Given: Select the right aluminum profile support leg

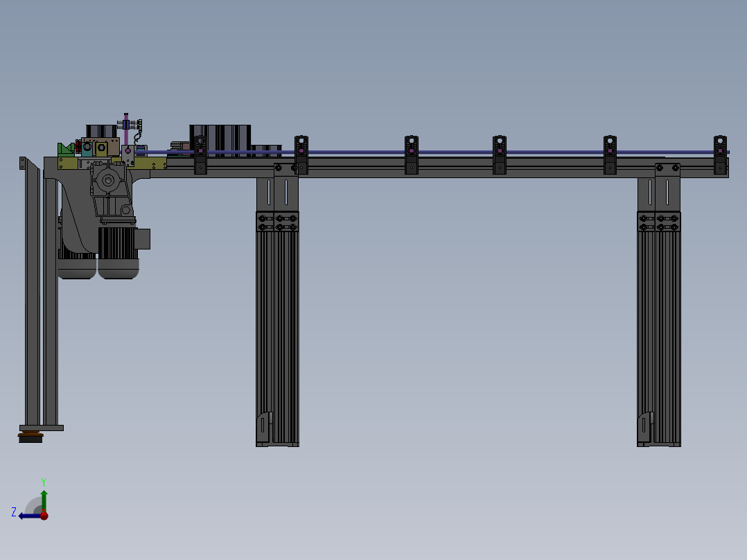Looking at the screenshot, I should (x=659, y=329).
